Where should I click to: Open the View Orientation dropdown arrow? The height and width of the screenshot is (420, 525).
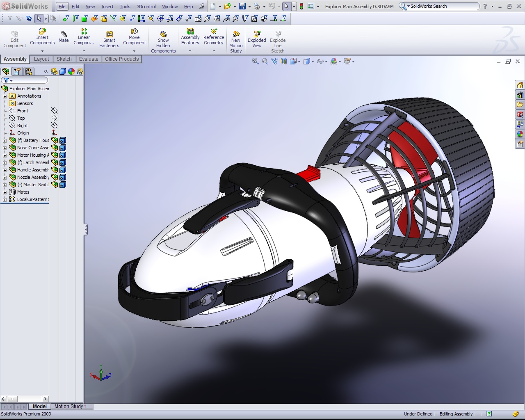(299, 61)
